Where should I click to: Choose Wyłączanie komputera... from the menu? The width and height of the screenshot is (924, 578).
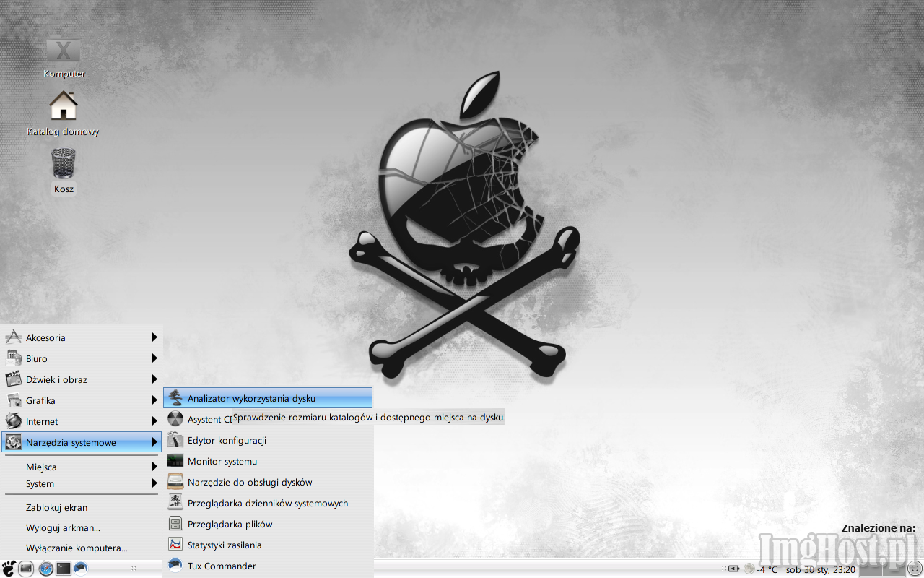(x=82, y=548)
